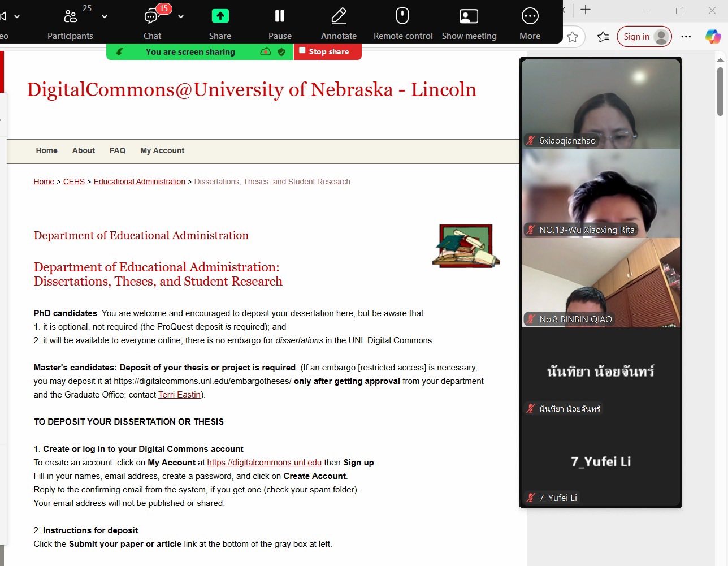Click the DigitalCommons@University of Nebraska title
728x566 pixels.
(x=252, y=89)
